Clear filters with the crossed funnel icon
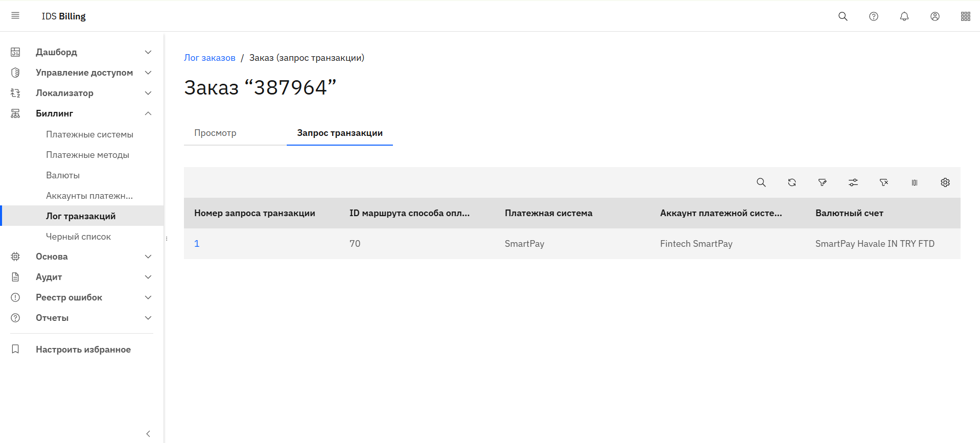This screenshot has width=980, height=443. pyautogui.click(x=883, y=182)
